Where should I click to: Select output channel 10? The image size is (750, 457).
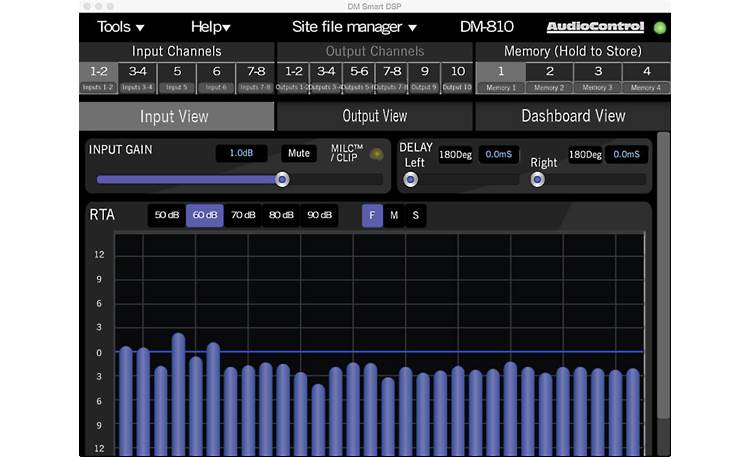click(x=457, y=78)
